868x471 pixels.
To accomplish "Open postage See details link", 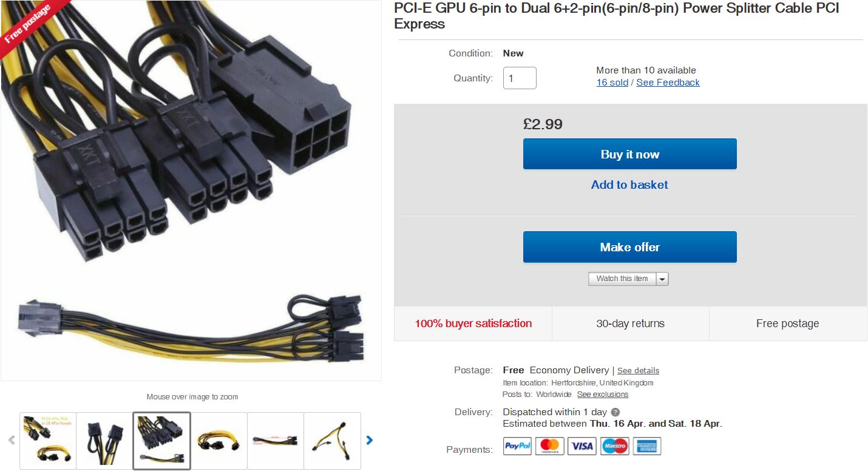I will (x=638, y=371).
